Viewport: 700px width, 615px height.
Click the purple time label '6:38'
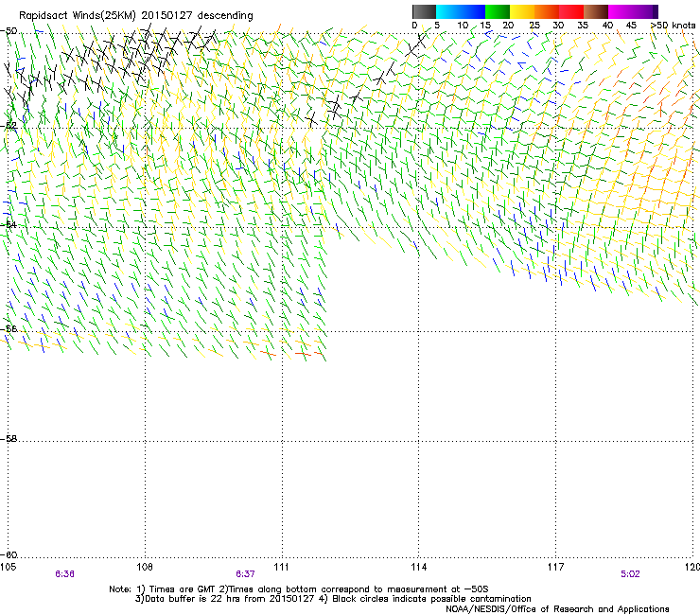tap(64, 574)
